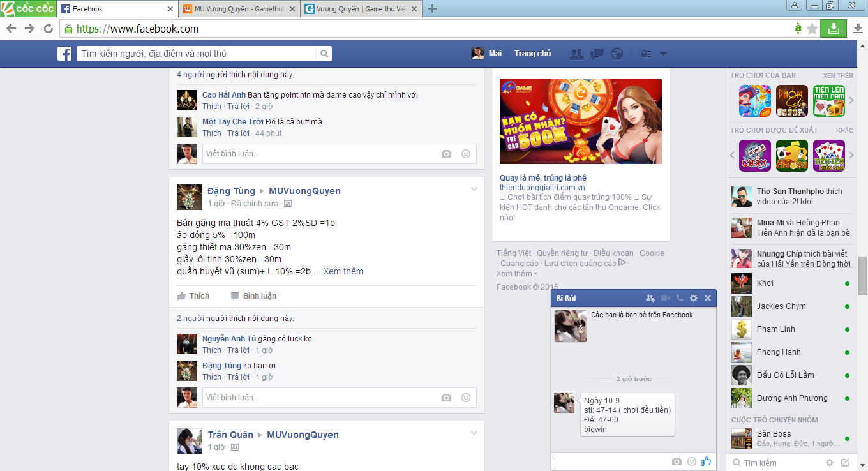
Task: Send thumbs-up in Bi Bứt chat
Action: pyautogui.click(x=706, y=461)
